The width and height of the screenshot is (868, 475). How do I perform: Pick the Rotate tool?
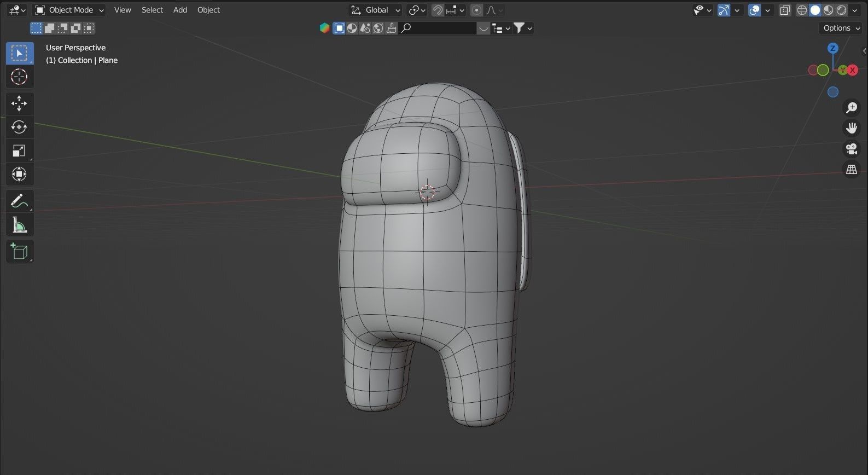(19, 127)
